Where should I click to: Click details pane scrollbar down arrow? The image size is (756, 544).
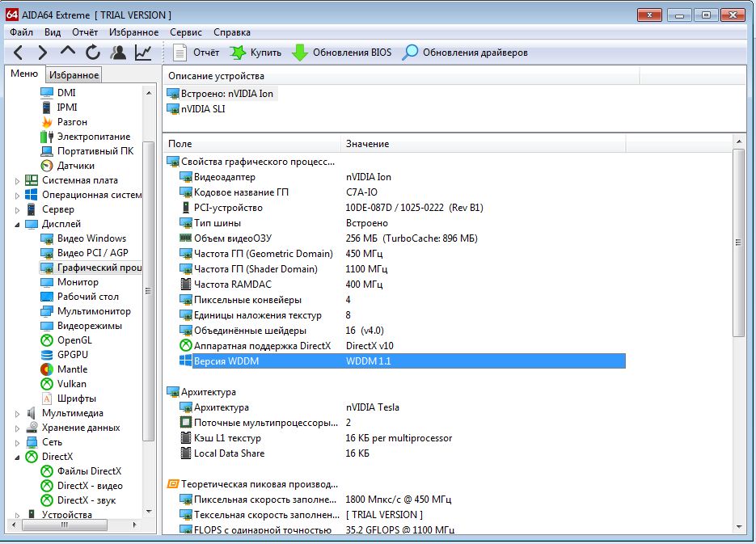click(739, 527)
